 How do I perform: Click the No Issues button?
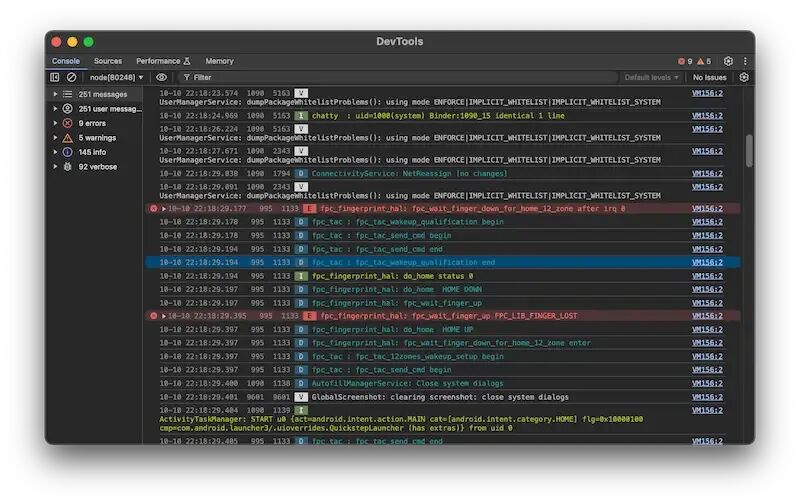pyautogui.click(x=709, y=77)
